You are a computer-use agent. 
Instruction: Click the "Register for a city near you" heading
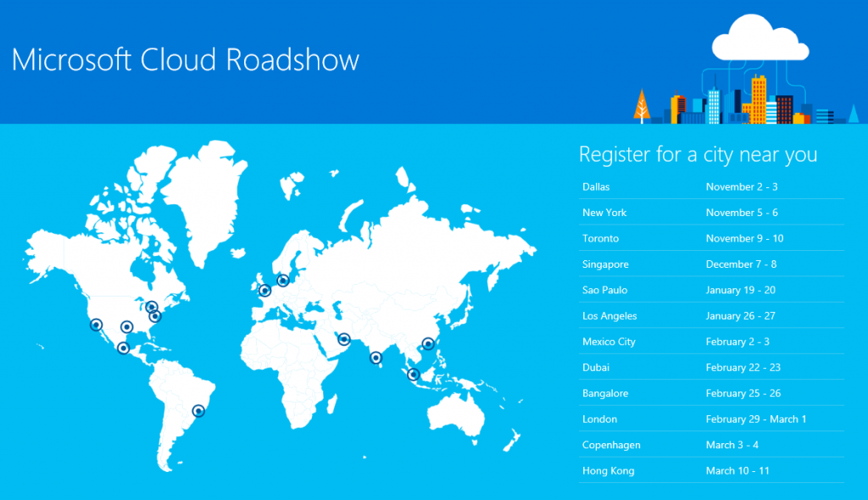click(698, 154)
